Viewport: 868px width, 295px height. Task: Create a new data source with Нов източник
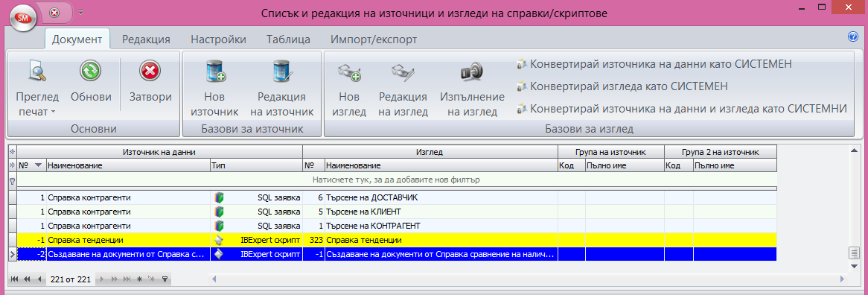point(215,89)
